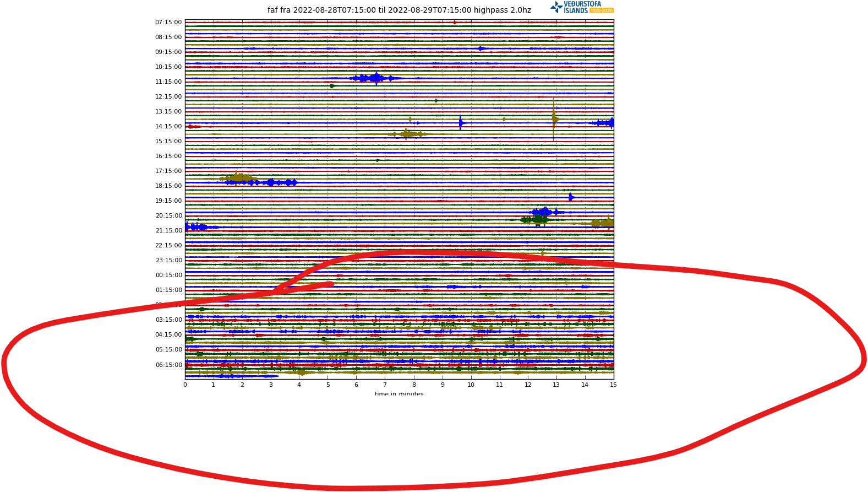Viewport: 868px width, 492px height.
Task: Click the 21:15:00 row label
Action: coord(168,231)
